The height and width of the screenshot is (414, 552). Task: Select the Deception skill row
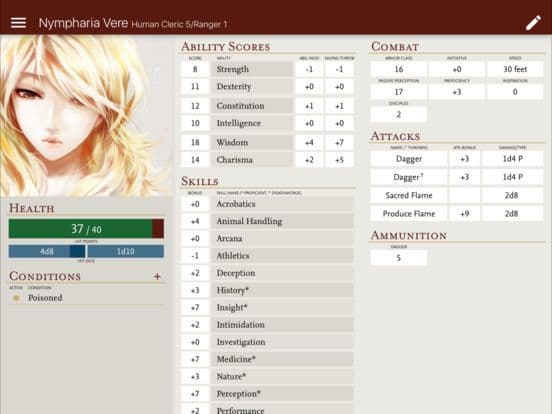coord(282,273)
